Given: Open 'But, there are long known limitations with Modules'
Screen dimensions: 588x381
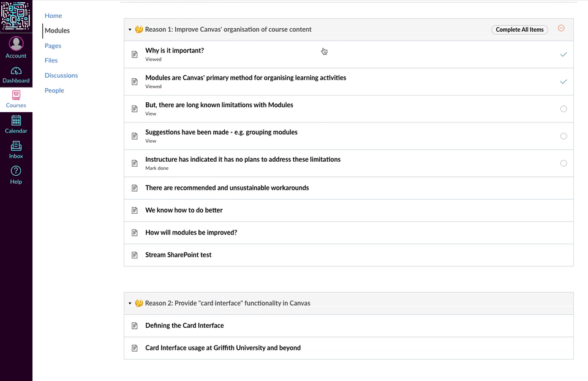Looking at the screenshot, I should click(219, 105).
